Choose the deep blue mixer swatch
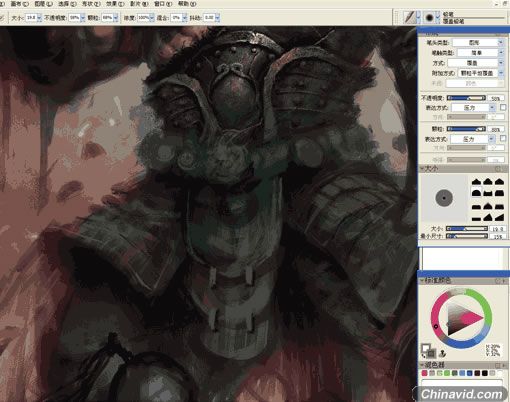The width and height of the screenshot is (510, 402). 470,373
